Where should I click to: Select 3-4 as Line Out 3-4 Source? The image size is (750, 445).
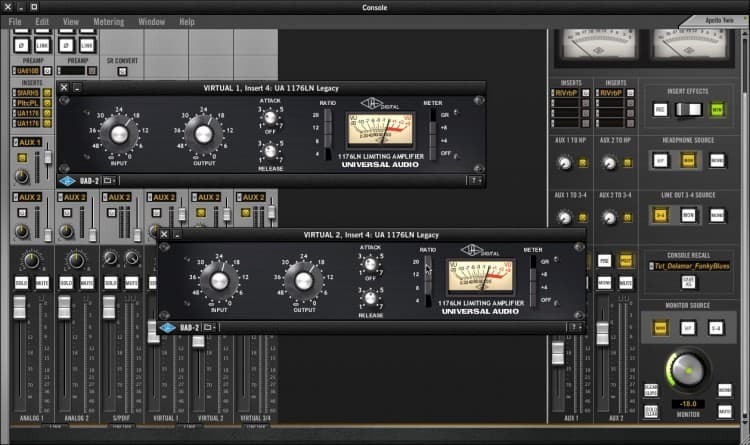(660, 215)
